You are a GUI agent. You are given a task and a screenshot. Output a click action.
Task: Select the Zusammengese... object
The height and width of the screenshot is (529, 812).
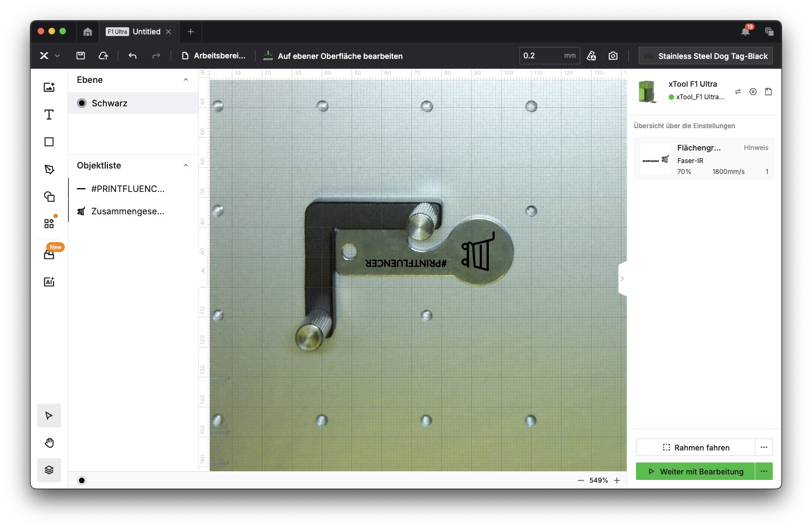pyautogui.click(x=133, y=211)
